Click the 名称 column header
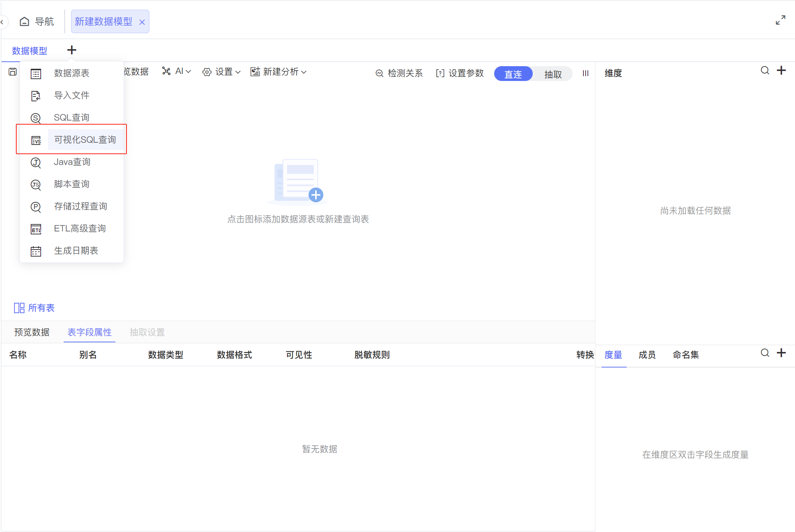The image size is (795, 532). 18,355
